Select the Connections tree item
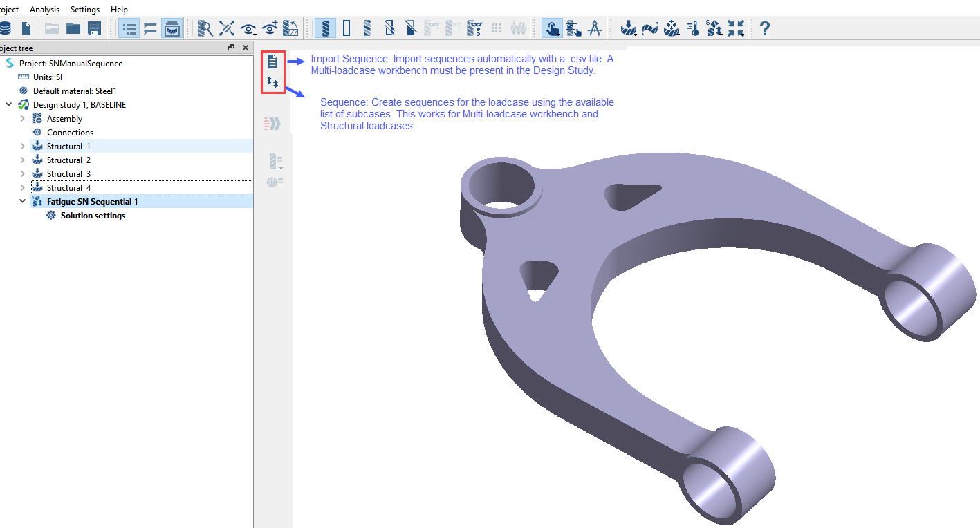Viewport: 980px width, 528px height. [x=70, y=133]
